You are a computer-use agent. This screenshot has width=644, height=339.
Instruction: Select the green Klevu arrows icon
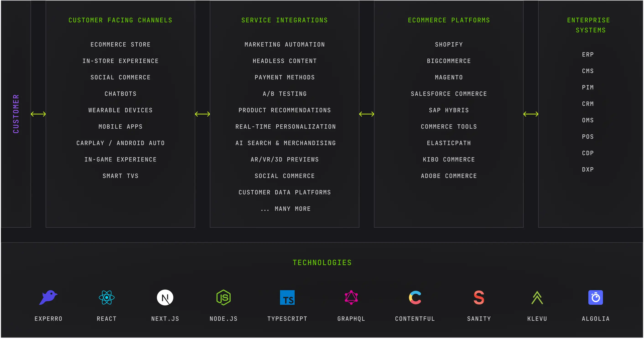click(x=537, y=297)
